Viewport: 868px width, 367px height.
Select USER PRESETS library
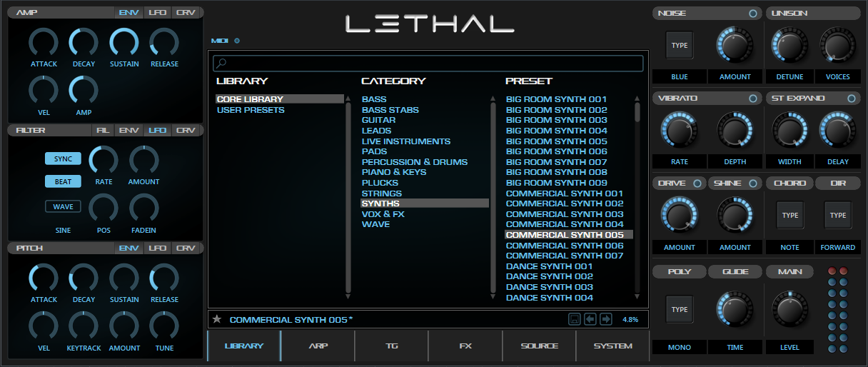[x=251, y=110]
